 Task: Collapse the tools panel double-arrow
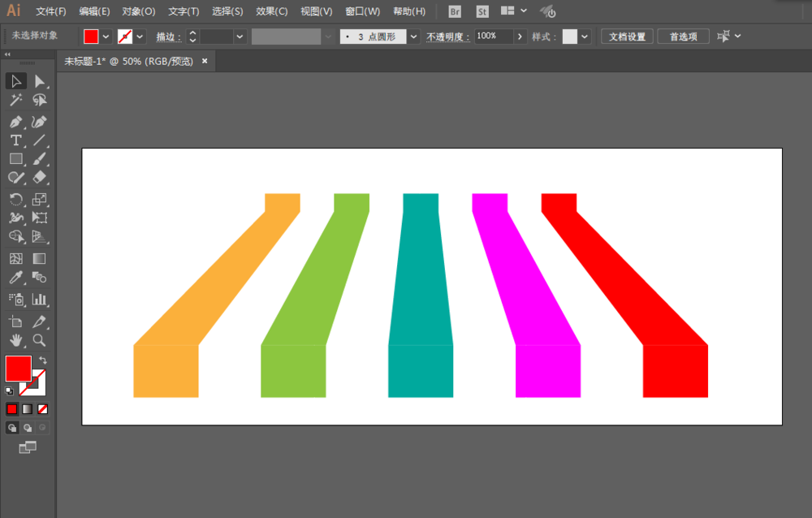pyautogui.click(x=7, y=54)
